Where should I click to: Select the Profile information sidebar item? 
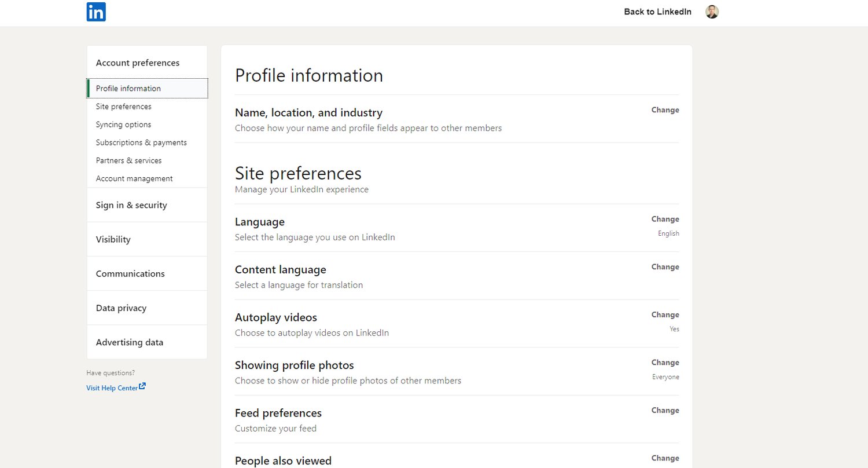(x=127, y=88)
